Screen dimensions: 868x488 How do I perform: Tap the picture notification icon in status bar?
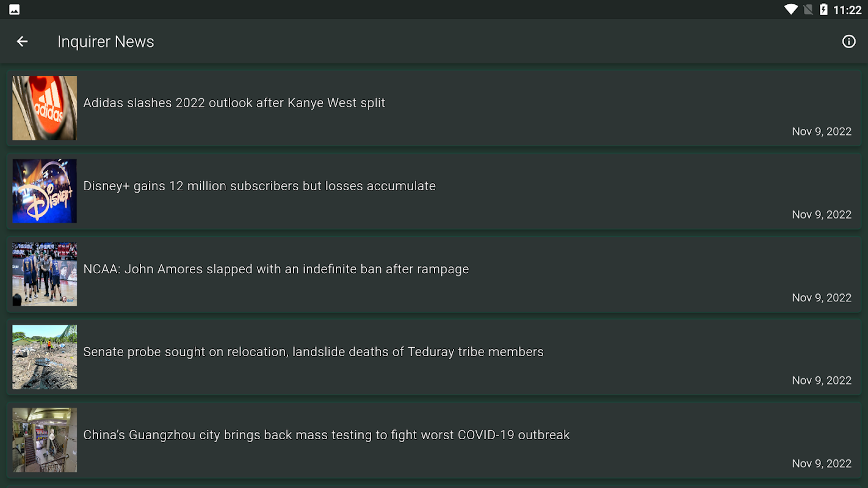click(x=14, y=10)
